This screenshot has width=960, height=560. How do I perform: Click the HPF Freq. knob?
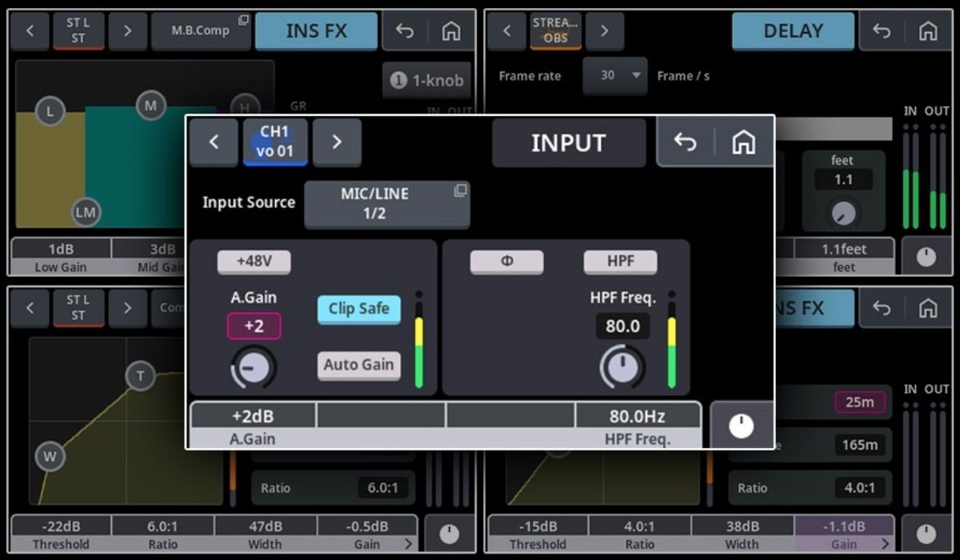622,367
